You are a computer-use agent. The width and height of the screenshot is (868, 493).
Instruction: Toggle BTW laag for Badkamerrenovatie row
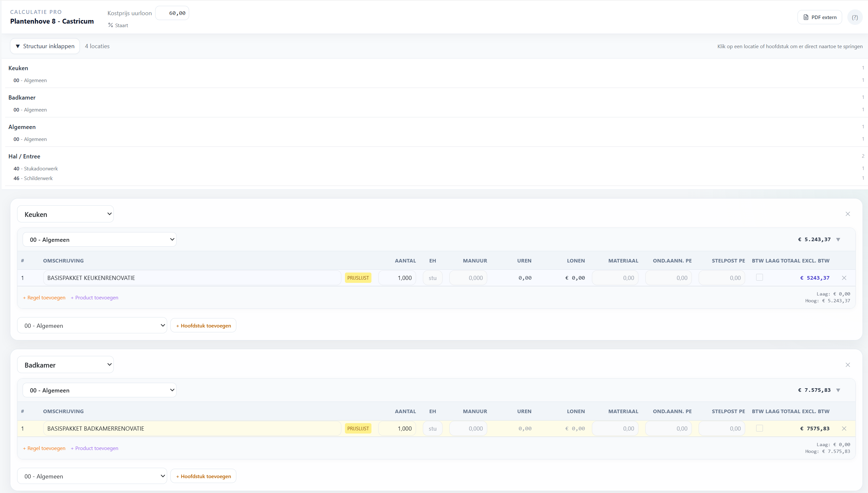(x=759, y=428)
